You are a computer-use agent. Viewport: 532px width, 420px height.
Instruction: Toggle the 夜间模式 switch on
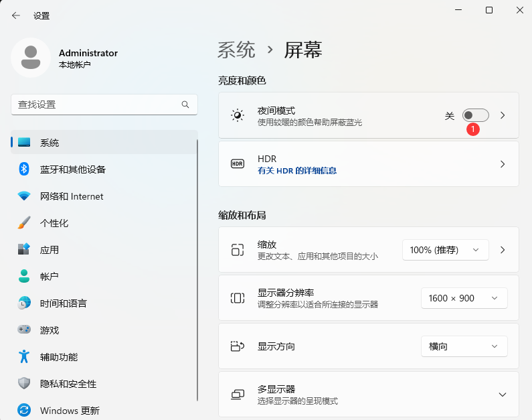(x=475, y=115)
